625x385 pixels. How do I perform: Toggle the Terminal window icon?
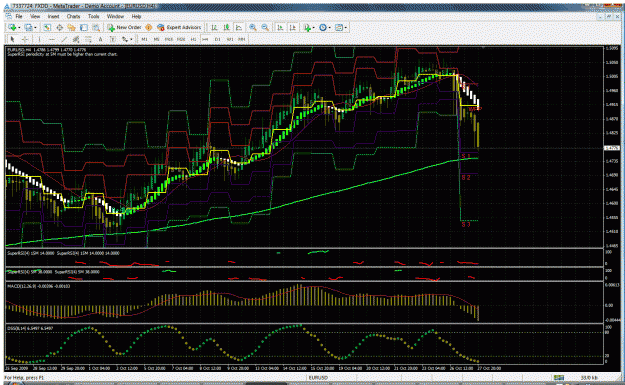click(x=84, y=28)
